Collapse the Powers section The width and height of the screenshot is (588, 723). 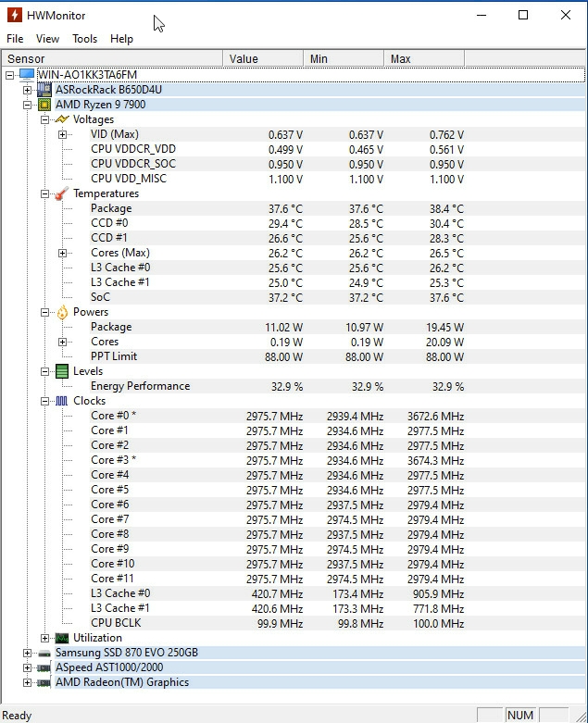point(44,312)
